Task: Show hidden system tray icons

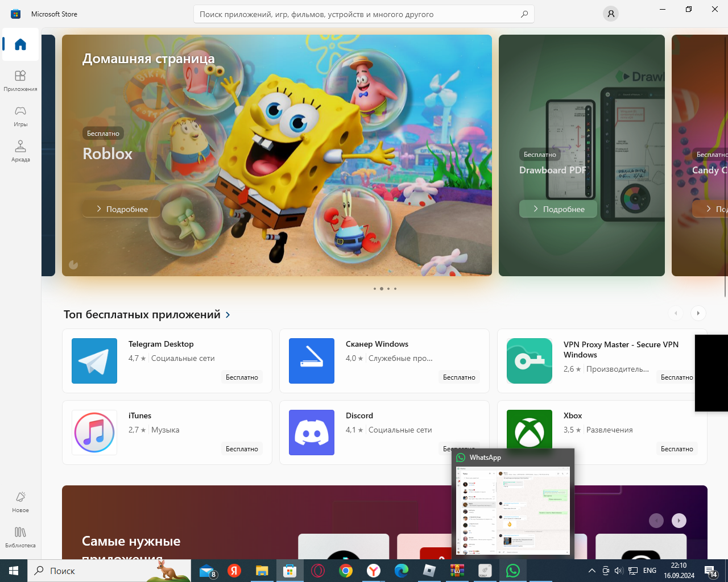Action: (x=591, y=571)
